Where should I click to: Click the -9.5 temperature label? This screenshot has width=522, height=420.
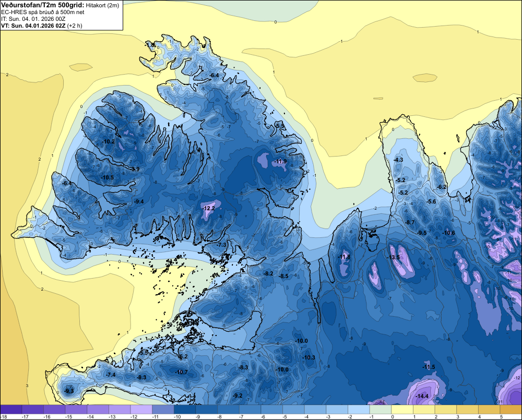coord(421,233)
